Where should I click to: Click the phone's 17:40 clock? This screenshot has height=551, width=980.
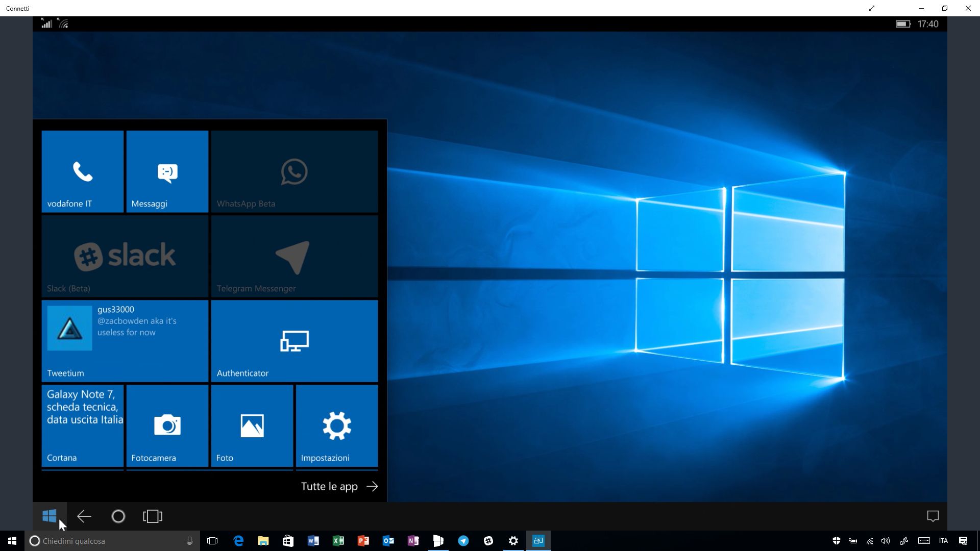[x=928, y=24]
